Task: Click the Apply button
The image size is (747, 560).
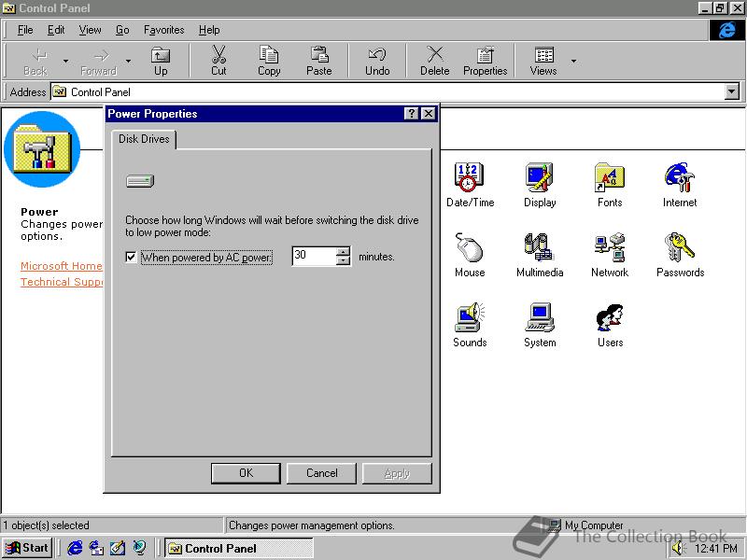Action: pyautogui.click(x=397, y=473)
